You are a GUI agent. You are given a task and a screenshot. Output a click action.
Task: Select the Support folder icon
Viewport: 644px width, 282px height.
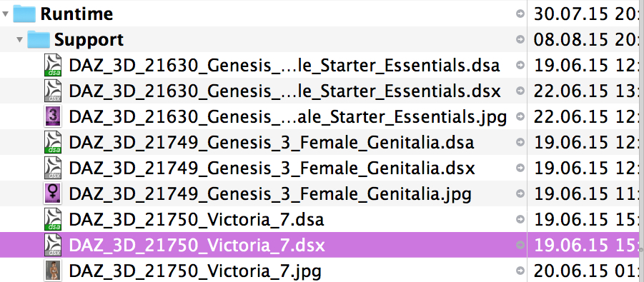39,39
